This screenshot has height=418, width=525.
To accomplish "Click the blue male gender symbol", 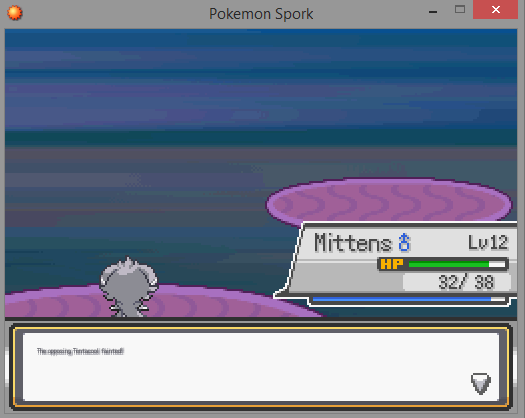I will (404, 242).
